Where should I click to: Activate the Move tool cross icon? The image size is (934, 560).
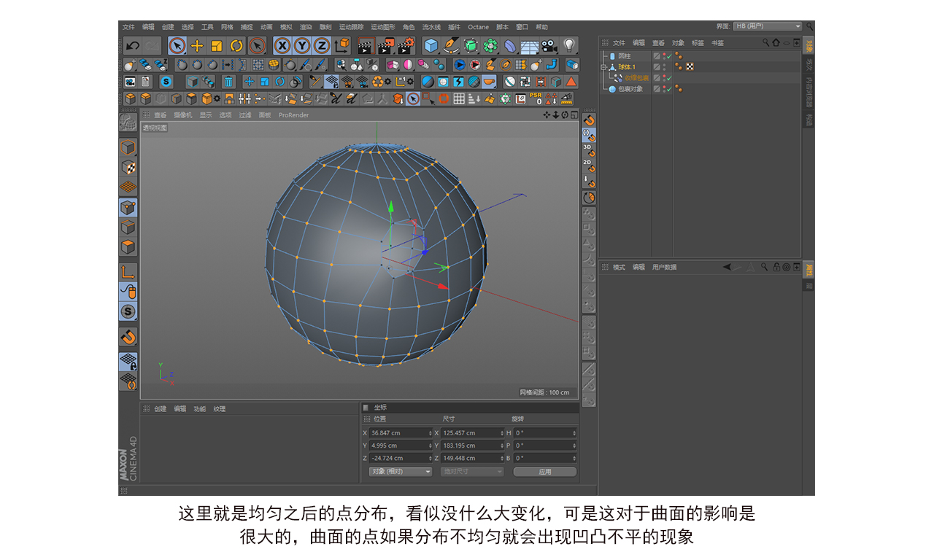tap(197, 45)
